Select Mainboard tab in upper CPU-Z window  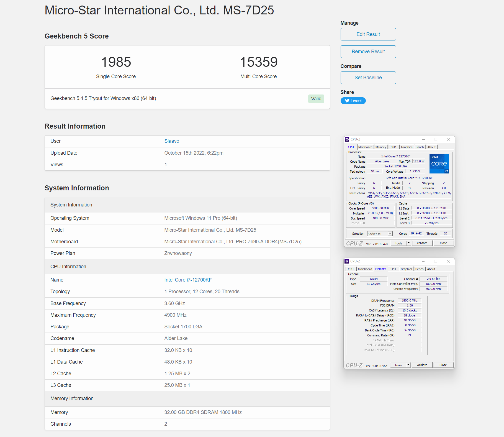pos(365,147)
